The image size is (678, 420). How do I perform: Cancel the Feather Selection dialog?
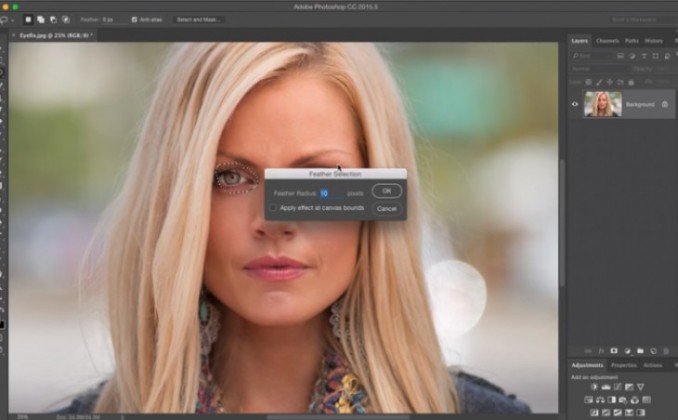[x=387, y=208]
